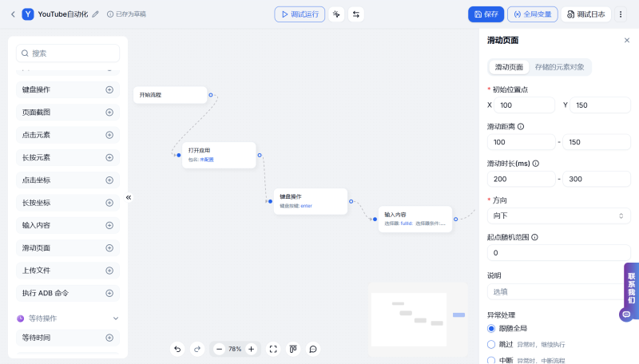639x364 pixels.
Task: Switch to 存储的元素对象 tab
Action: click(559, 67)
